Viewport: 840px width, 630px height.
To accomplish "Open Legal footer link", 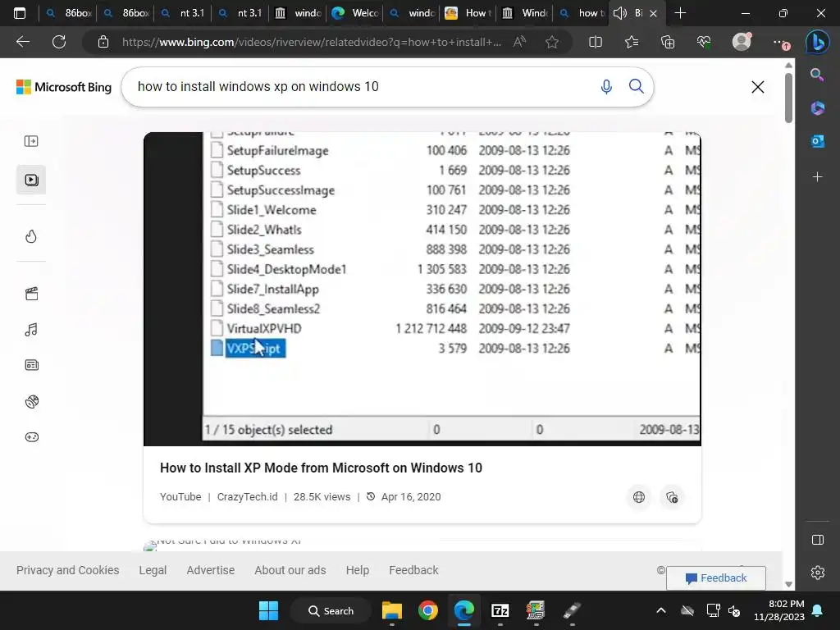I will click(153, 570).
